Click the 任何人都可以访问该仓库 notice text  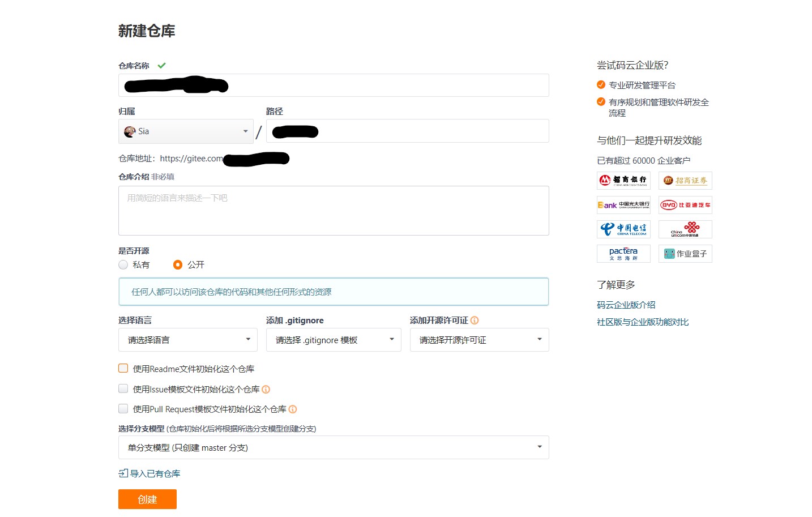[232, 292]
